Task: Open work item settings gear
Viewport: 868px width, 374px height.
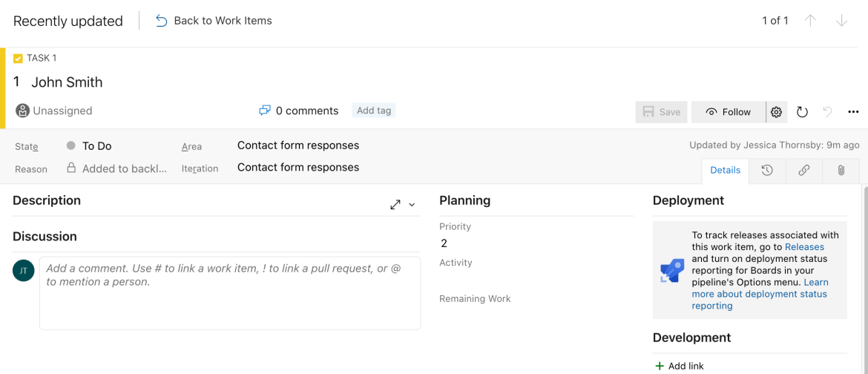Action: click(776, 112)
